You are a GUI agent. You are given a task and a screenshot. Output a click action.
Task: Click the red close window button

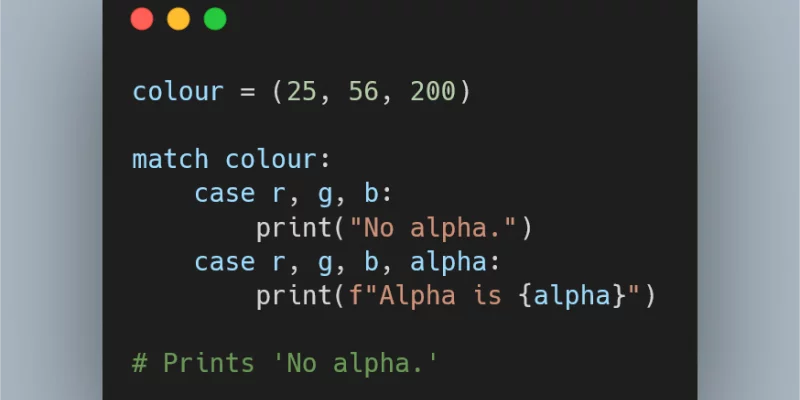[142, 19]
